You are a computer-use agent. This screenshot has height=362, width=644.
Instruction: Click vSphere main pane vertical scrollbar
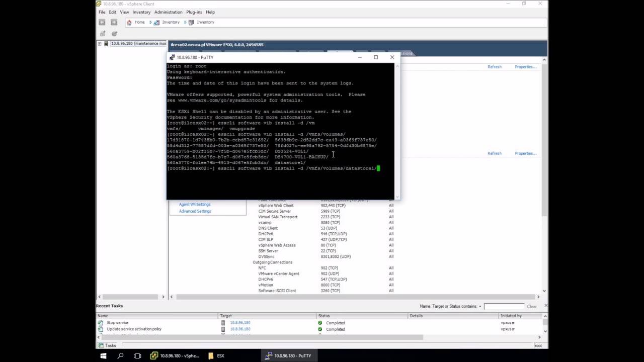tap(544, 176)
